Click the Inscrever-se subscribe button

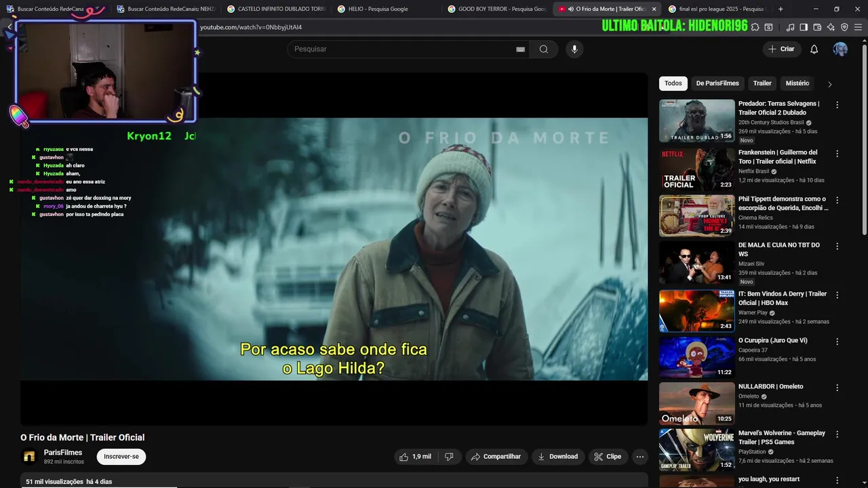tap(121, 457)
